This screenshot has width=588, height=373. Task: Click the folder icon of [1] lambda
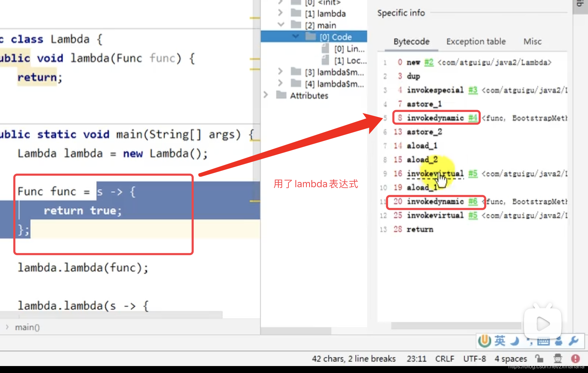[x=296, y=13]
